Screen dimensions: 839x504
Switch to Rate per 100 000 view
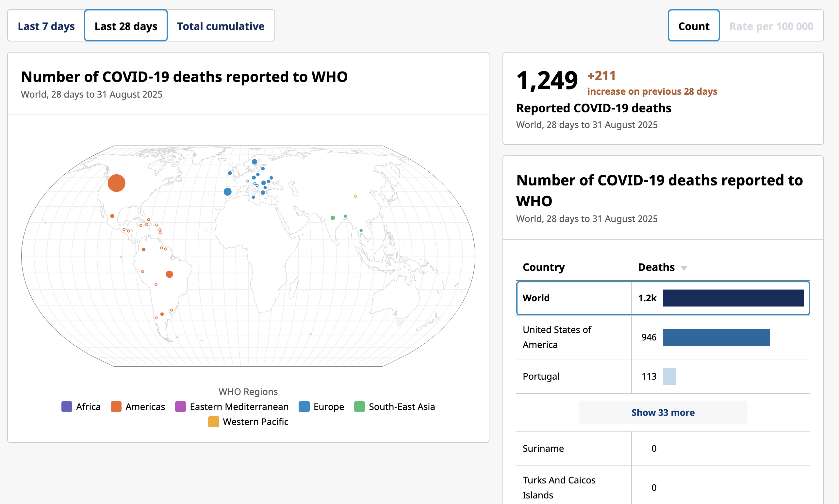[x=771, y=26]
